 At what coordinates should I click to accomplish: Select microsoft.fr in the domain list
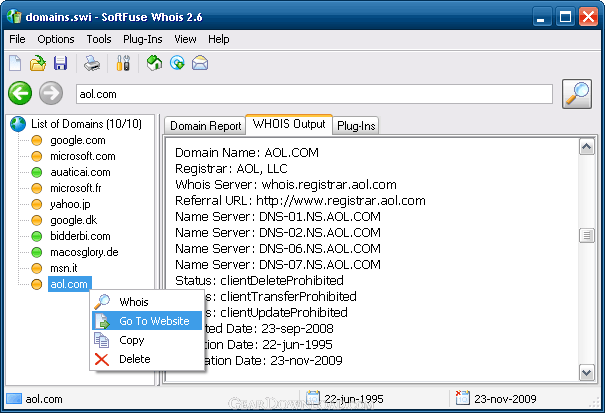tap(76, 188)
